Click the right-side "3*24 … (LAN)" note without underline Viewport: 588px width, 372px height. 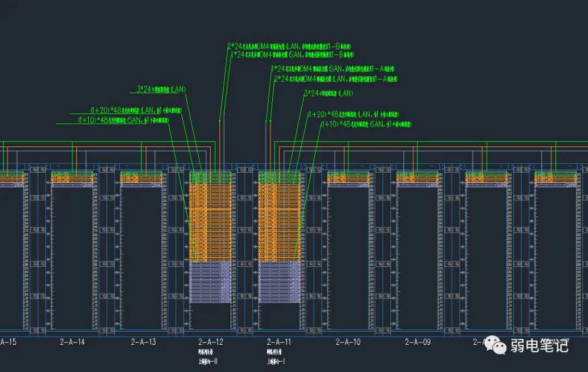328,93
